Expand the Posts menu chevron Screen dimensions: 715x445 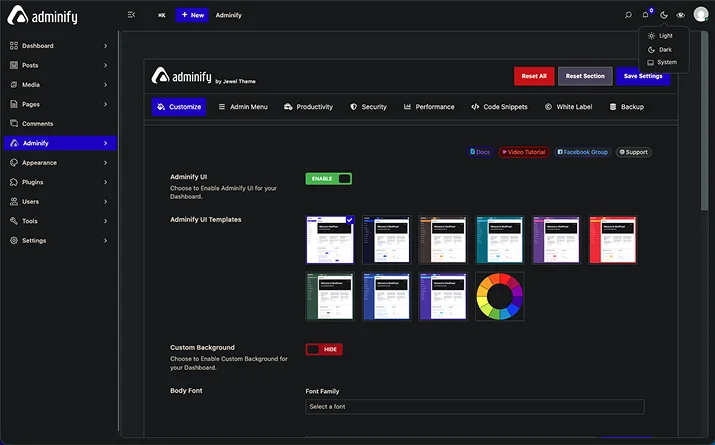coord(106,65)
